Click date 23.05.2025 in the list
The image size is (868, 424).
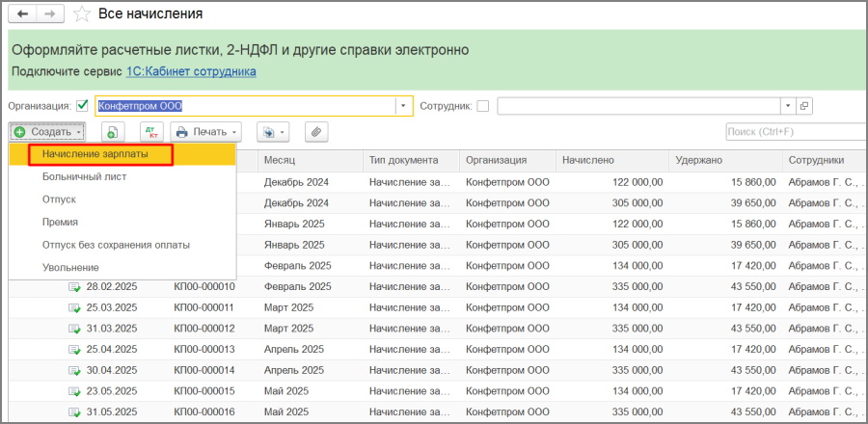tap(112, 391)
